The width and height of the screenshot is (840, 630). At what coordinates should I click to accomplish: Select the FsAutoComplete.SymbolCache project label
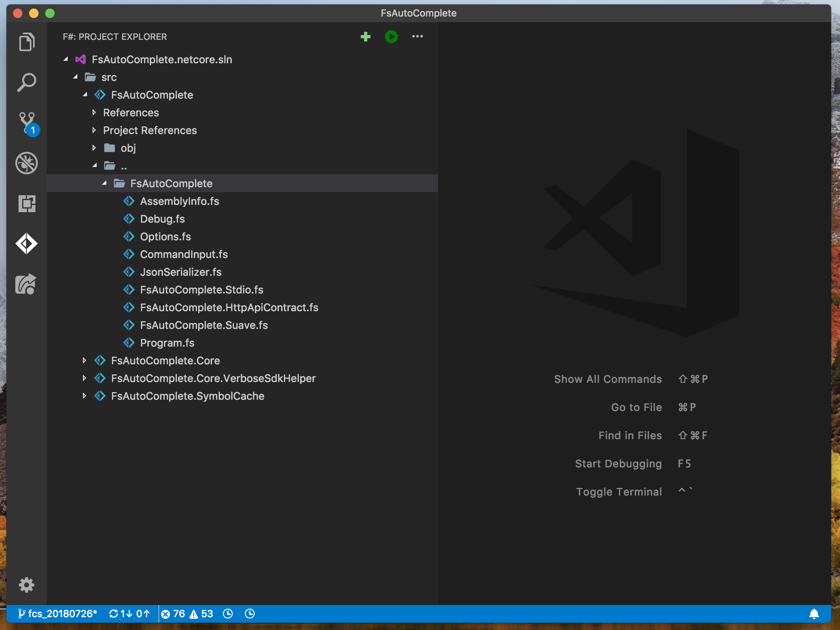pos(188,396)
